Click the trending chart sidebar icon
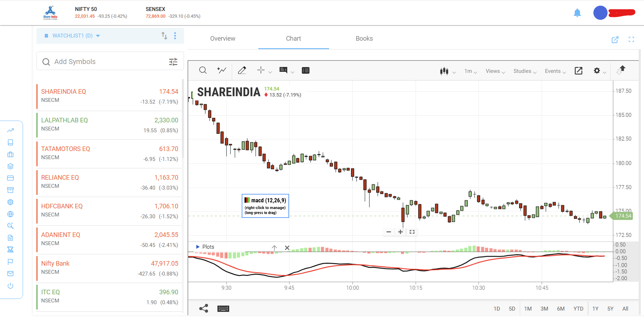 [x=10, y=131]
